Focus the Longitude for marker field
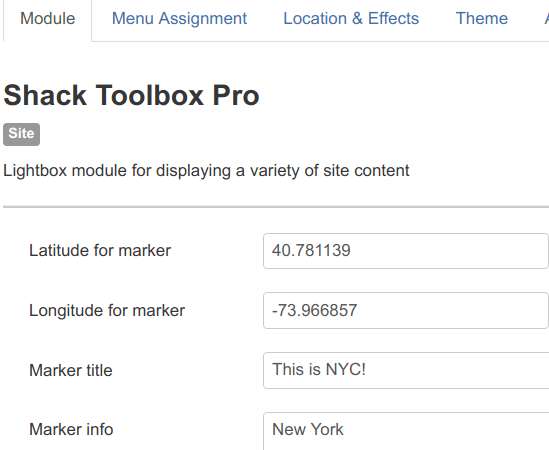 coord(406,311)
